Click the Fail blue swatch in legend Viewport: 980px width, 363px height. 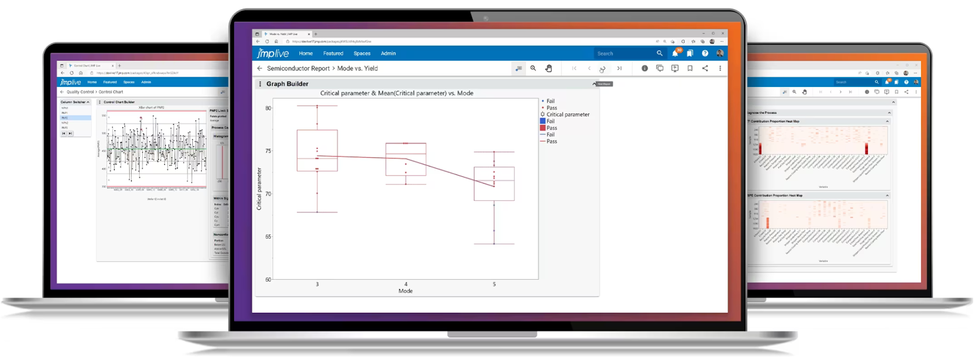point(543,121)
